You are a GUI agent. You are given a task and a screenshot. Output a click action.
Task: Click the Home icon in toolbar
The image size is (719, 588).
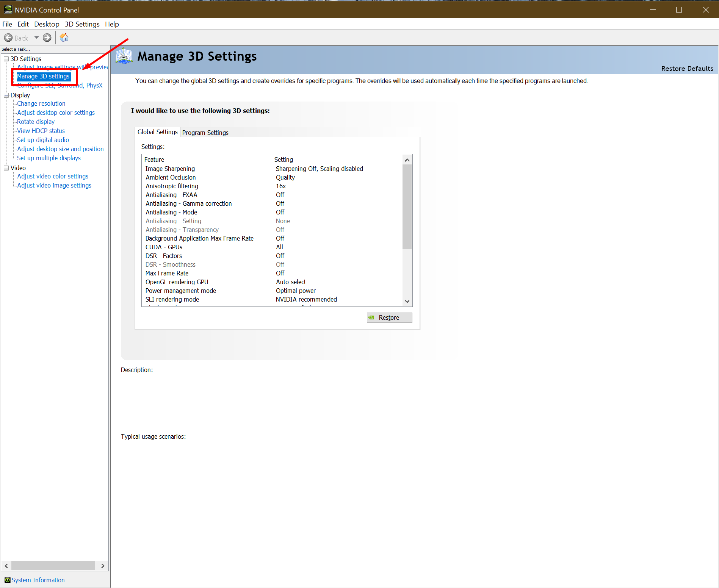(x=64, y=38)
